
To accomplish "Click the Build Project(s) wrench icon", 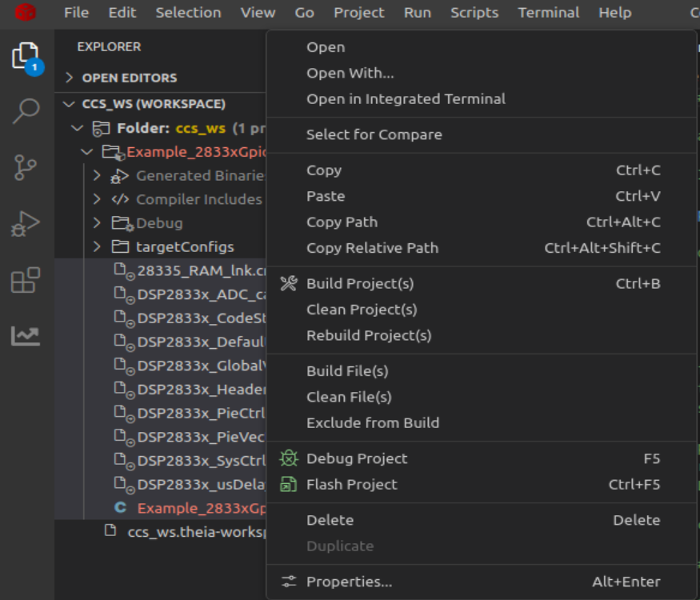I will (x=289, y=283).
